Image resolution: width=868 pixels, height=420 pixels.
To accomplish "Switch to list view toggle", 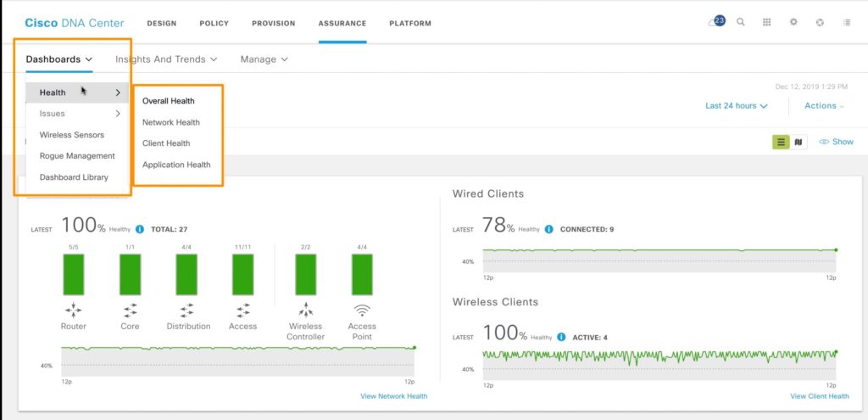I will [781, 142].
